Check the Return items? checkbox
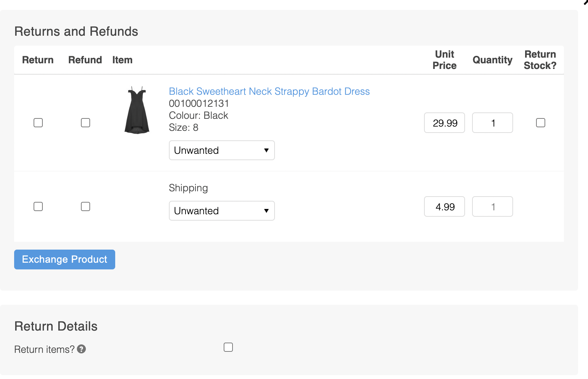588x379 pixels. pyautogui.click(x=228, y=347)
